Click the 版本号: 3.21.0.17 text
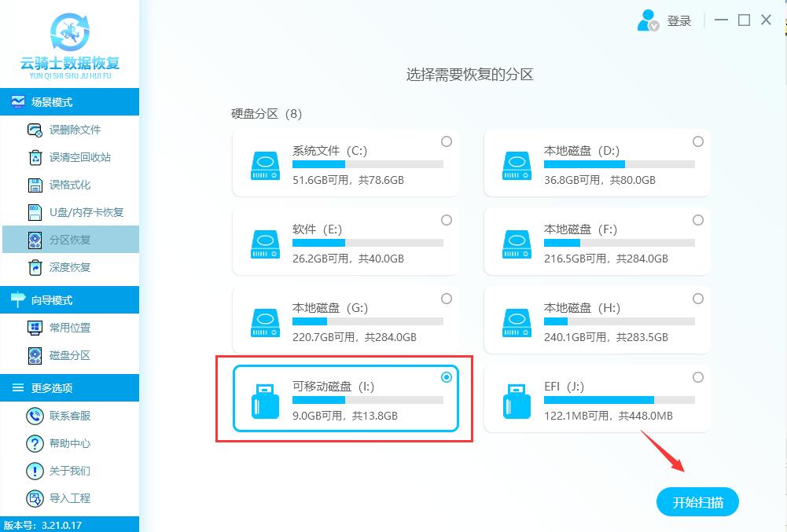787x532 pixels. click(x=42, y=525)
